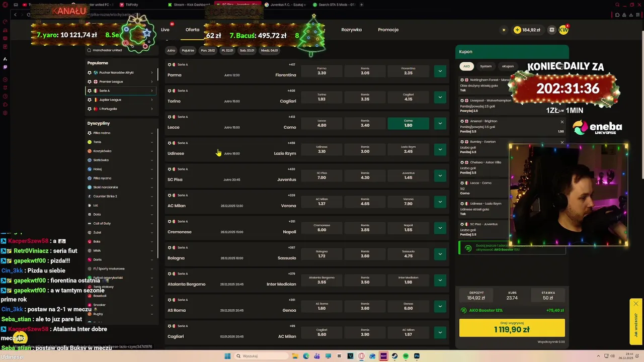Image resolution: width=644 pixels, height=362 pixels.
Task: Click the Żużel sport icon
Action: (90, 232)
